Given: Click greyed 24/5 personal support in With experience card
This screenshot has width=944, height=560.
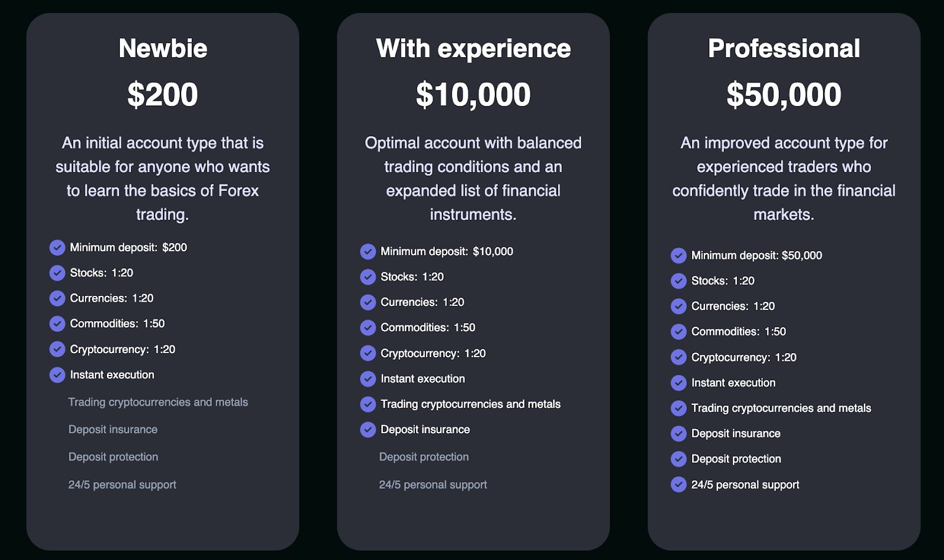Looking at the screenshot, I should (x=433, y=485).
